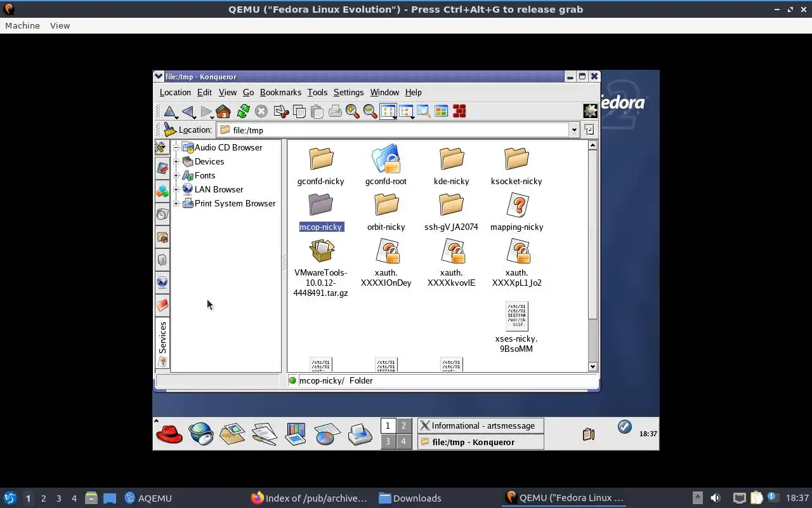Click the Forward arrow in Konqueror toolbar
The height and width of the screenshot is (508, 812).
[x=206, y=112]
